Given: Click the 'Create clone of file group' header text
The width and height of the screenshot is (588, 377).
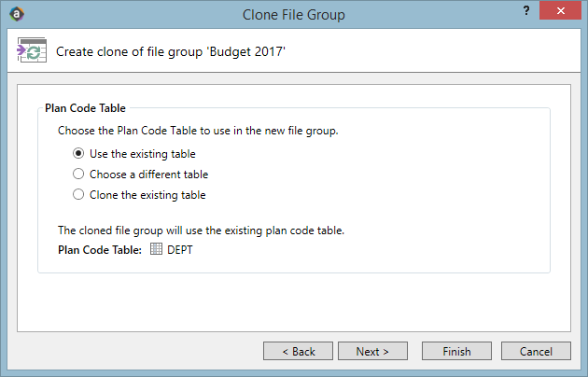Looking at the screenshot, I should pos(171,51).
